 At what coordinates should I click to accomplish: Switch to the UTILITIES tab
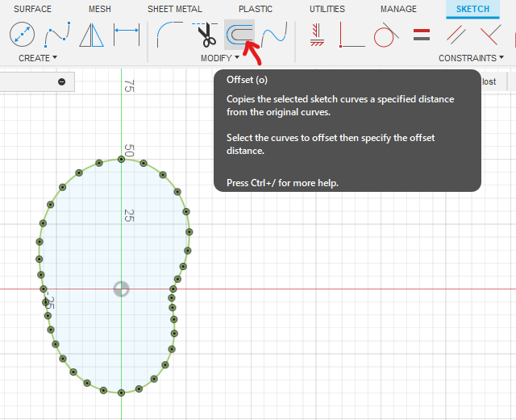pos(327,10)
